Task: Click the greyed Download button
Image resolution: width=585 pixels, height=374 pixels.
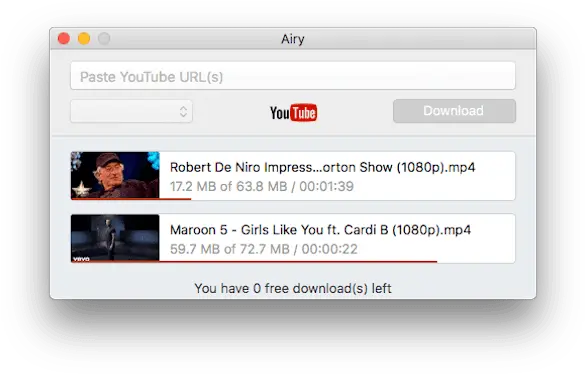Action: 454,111
